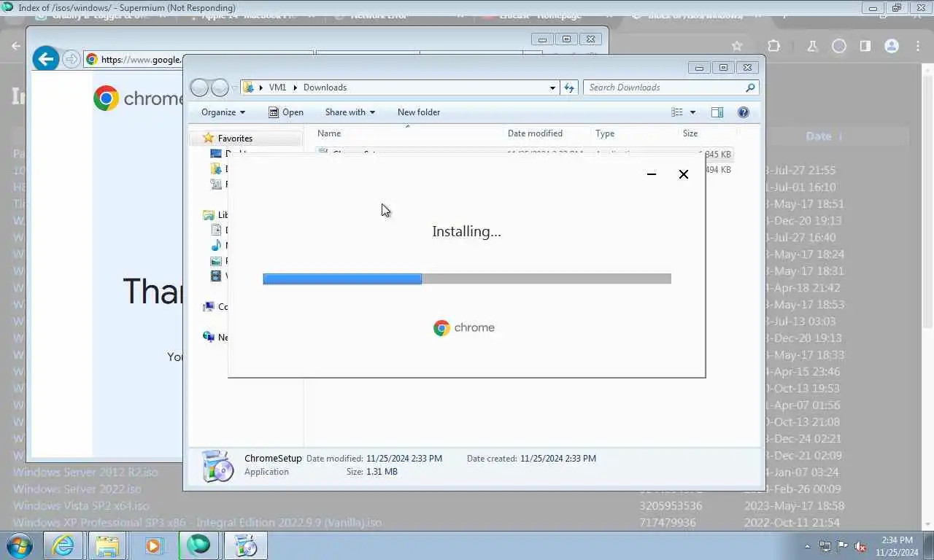The height and width of the screenshot is (560, 934).
Task: Open the Supermium three-dot menu
Action: tap(918, 46)
